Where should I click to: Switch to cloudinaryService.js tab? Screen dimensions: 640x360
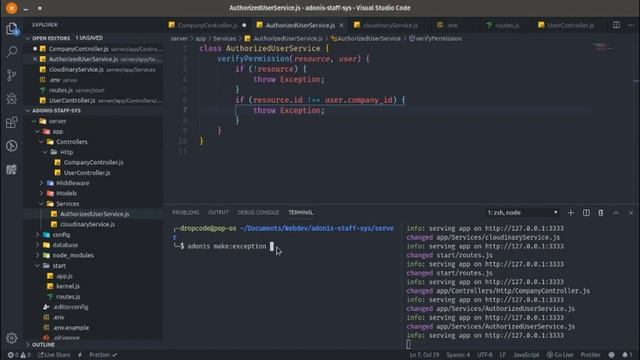click(390, 25)
